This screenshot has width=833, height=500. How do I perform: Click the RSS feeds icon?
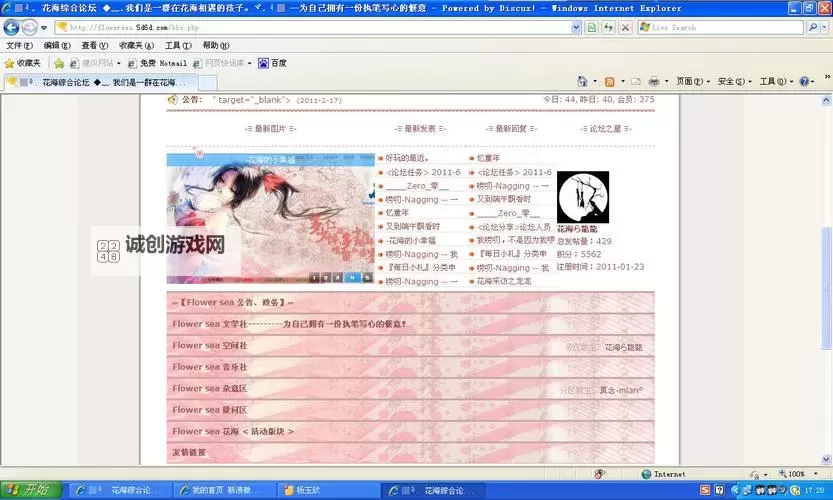[609, 81]
